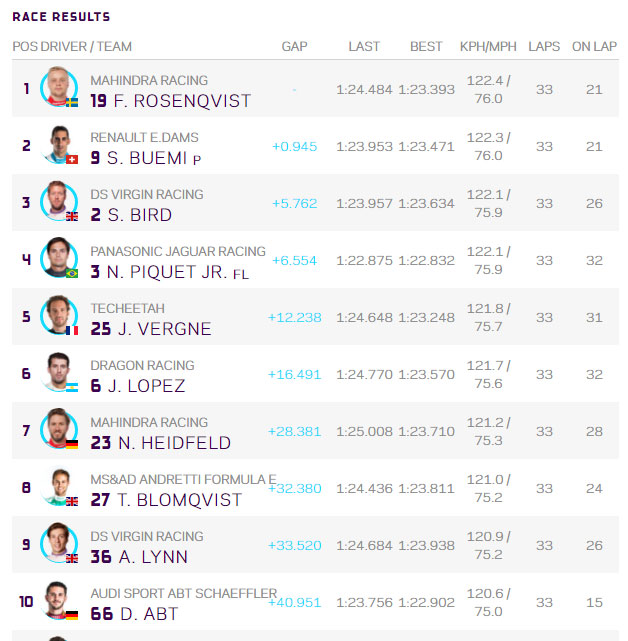
Task: Click the Swedish flag icon beside Rosenqvist
Action: [x=72, y=102]
